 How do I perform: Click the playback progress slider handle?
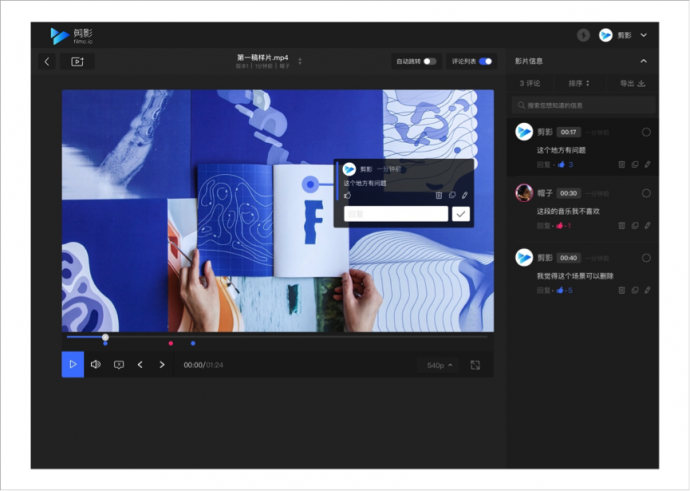coord(105,337)
